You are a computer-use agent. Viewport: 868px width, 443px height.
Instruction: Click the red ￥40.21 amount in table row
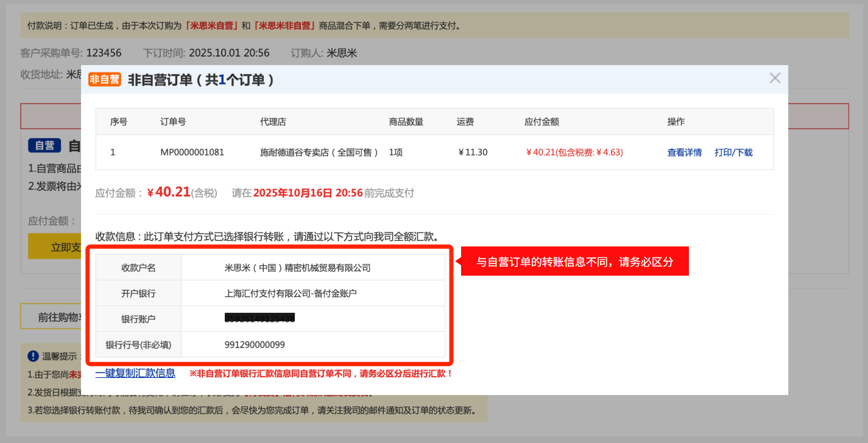pos(574,153)
